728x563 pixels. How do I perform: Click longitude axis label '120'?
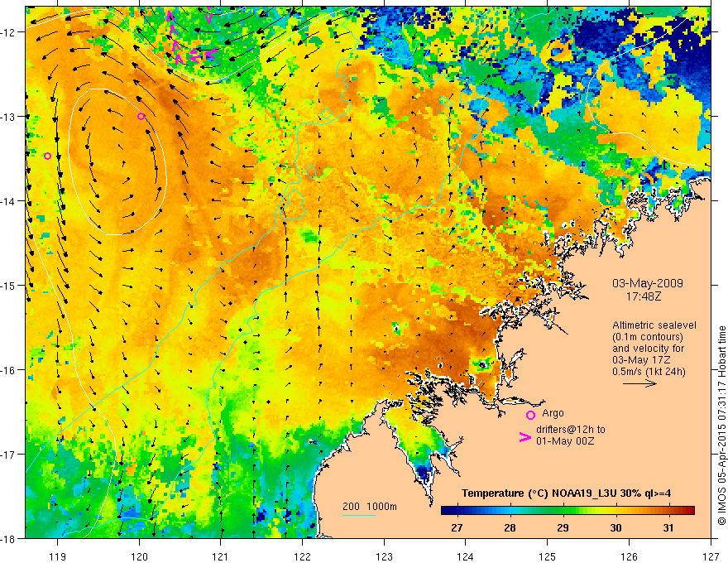[x=139, y=556]
